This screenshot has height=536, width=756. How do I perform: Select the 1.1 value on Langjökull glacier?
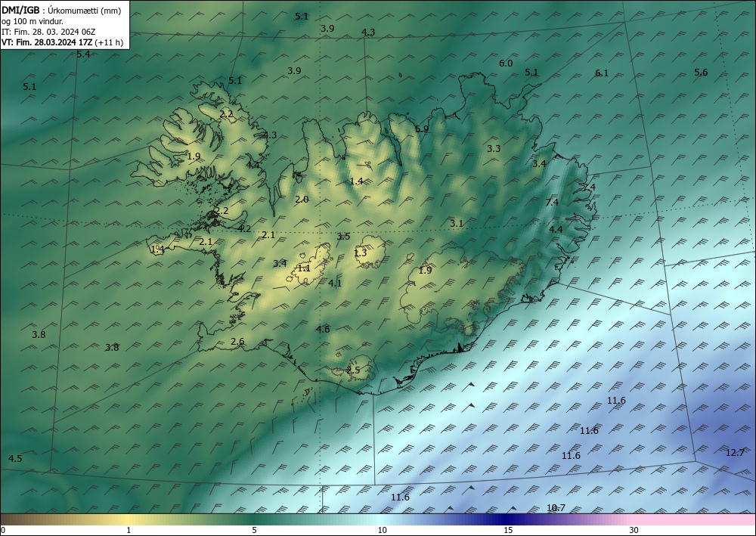pyautogui.click(x=304, y=268)
